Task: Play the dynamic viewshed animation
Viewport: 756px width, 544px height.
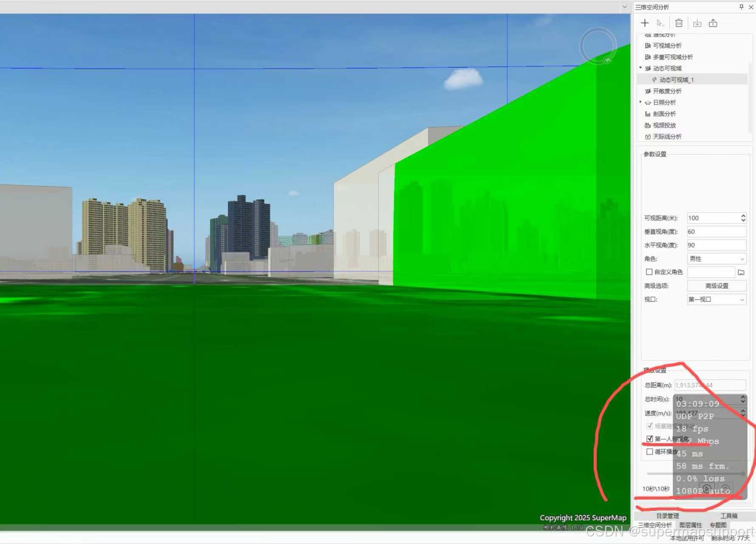Action: (x=707, y=489)
